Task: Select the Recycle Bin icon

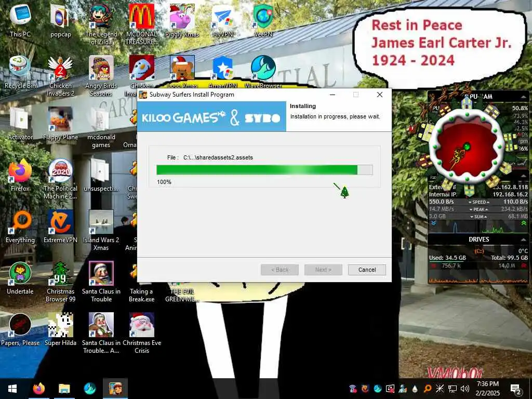Action: pyautogui.click(x=20, y=72)
